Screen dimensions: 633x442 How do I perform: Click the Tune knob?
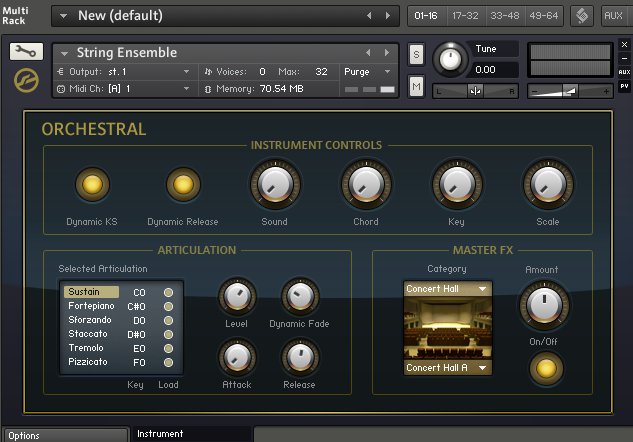tap(450, 59)
